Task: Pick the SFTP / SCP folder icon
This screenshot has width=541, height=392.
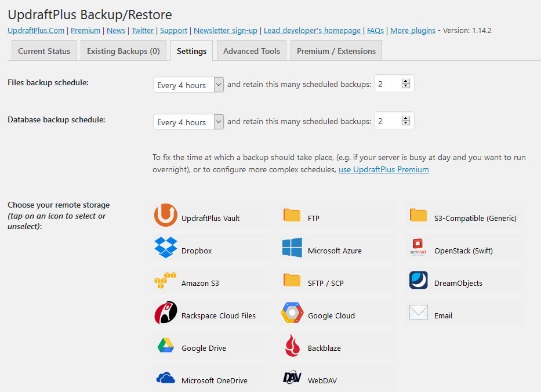Action: (x=292, y=280)
